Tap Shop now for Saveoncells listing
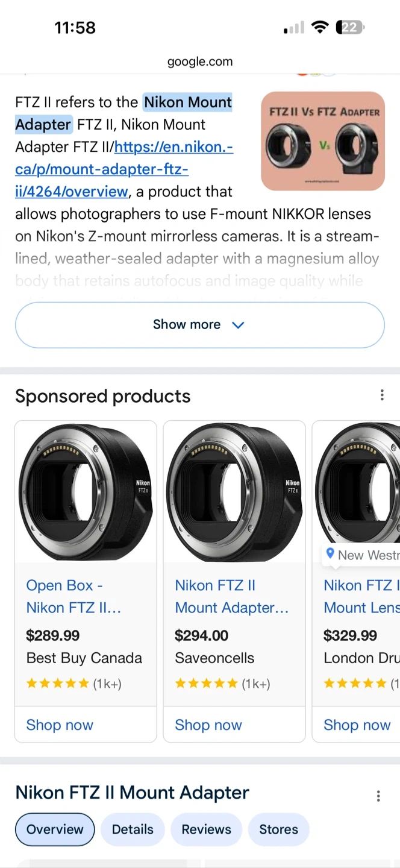The height and width of the screenshot is (868, 400). [x=208, y=725]
